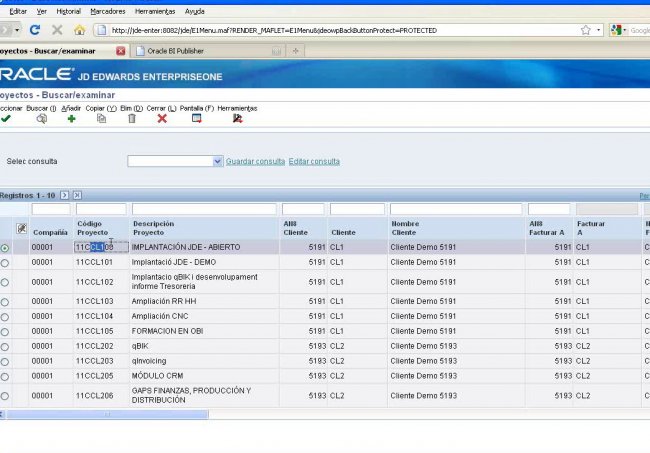This screenshot has height=453, width=650.
Task: Click the Alt Cliente filter input field
Action: 303,209
